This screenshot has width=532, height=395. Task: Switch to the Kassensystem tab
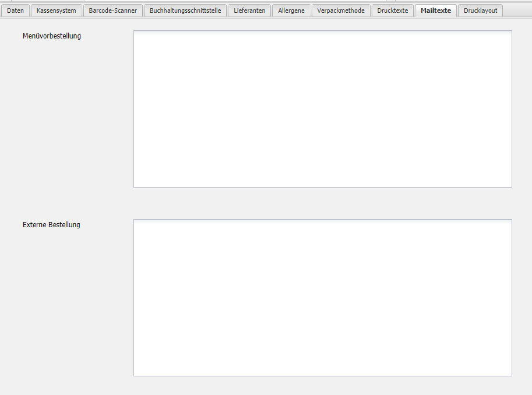[x=56, y=10]
